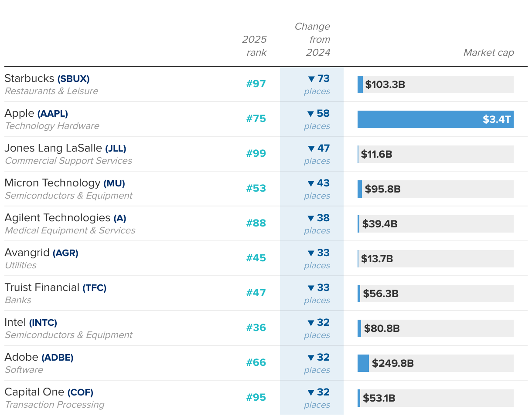Sort by the 2025 rank column header
The width and height of the screenshot is (532, 419).
pos(255,46)
